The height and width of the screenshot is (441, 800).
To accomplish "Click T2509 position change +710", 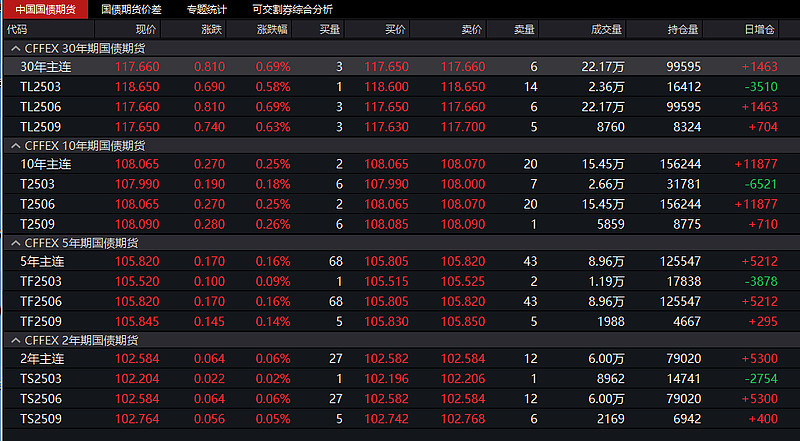I will pos(763,224).
